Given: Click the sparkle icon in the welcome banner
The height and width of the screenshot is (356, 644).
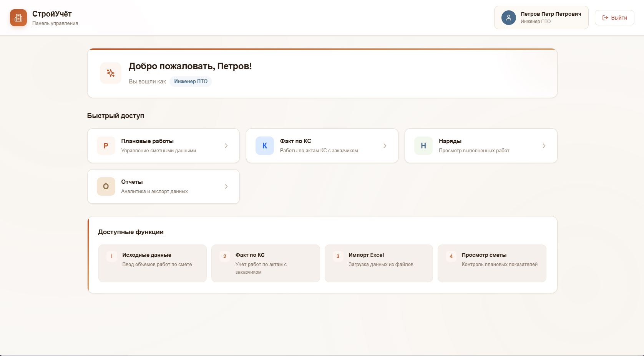Looking at the screenshot, I should click(110, 73).
